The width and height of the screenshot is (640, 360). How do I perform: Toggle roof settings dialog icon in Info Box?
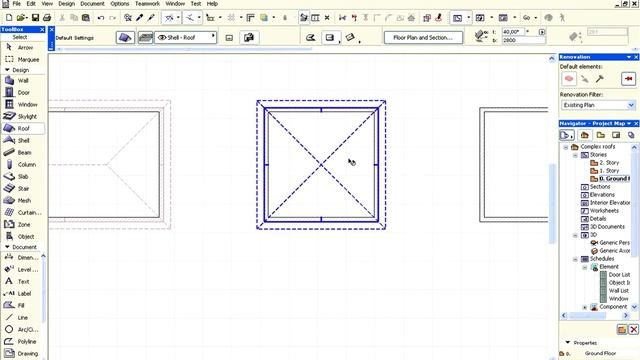point(125,38)
